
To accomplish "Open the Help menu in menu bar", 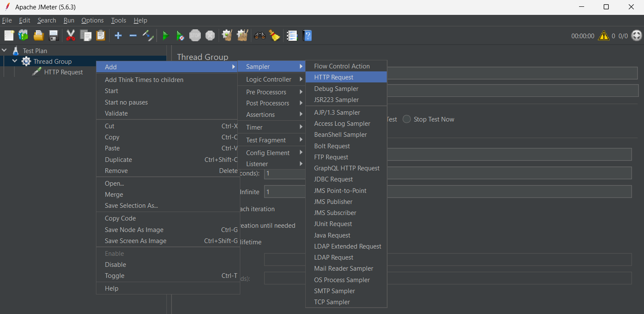I will click(141, 20).
